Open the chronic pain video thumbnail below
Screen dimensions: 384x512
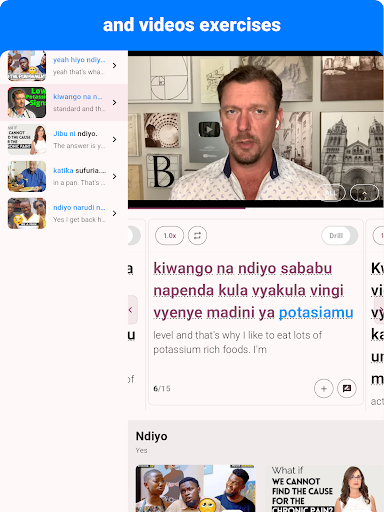(324, 488)
